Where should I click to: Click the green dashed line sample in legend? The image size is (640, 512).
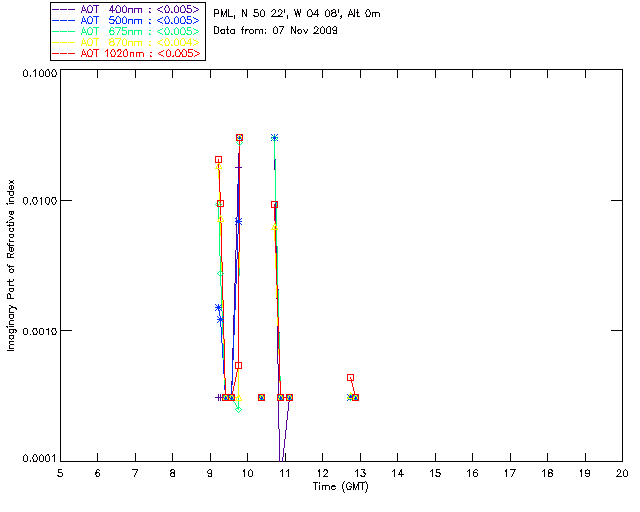click(64, 31)
